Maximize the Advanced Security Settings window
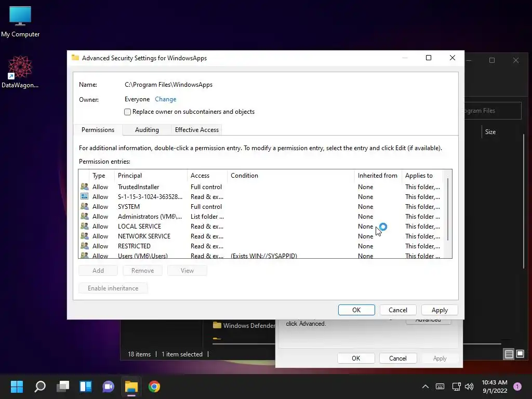 coord(429,58)
